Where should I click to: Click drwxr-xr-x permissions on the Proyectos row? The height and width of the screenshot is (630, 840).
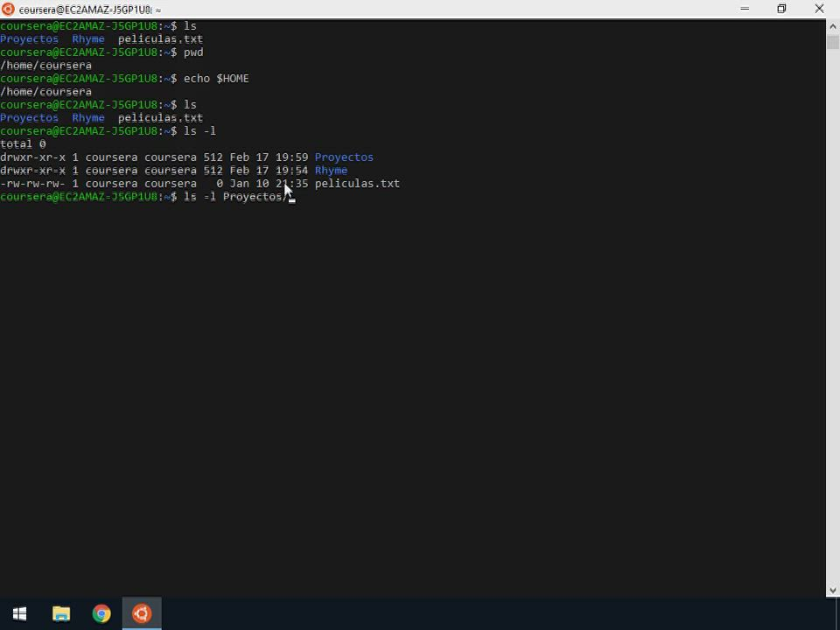32,157
